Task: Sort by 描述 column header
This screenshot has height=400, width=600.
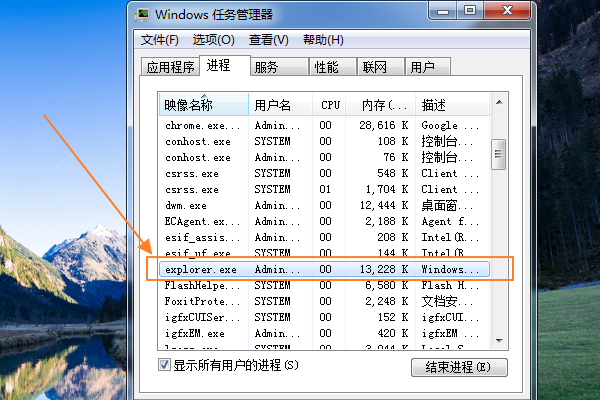Action: [452, 104]
